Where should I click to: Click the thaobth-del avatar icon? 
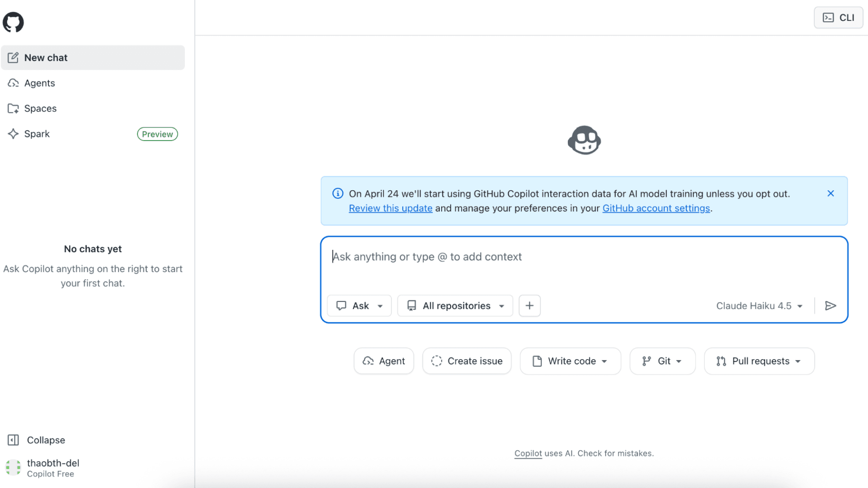(13, 468)
